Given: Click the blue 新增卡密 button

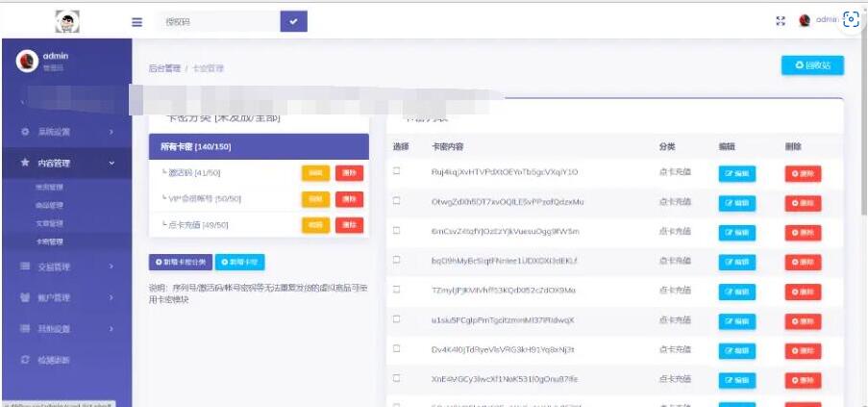Looking at the screenshot, I should click(239, 262).
